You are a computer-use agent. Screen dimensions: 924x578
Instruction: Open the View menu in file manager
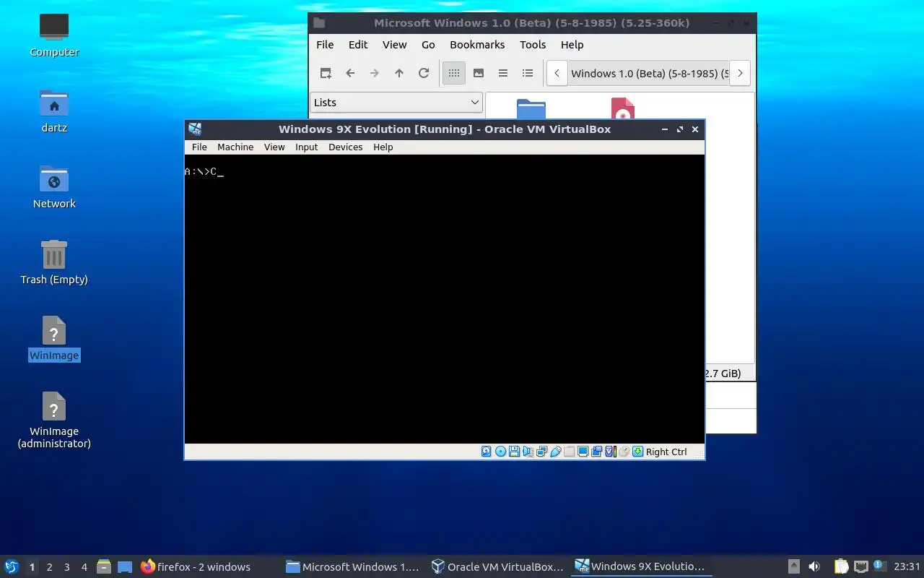[x=394, y=45]
